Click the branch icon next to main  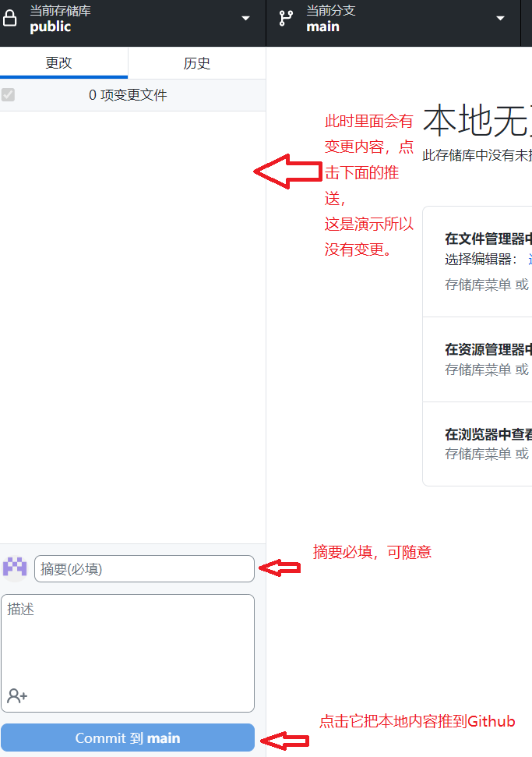pos(286,19)
